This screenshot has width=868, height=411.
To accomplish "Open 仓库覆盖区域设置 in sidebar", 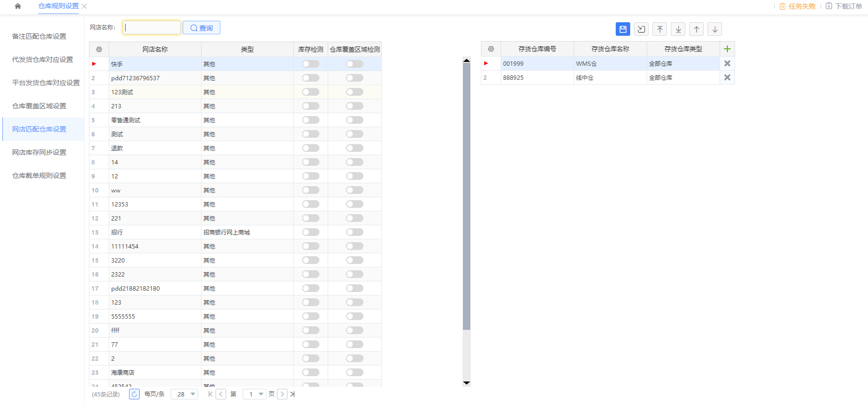I will (x=39, y=106).
